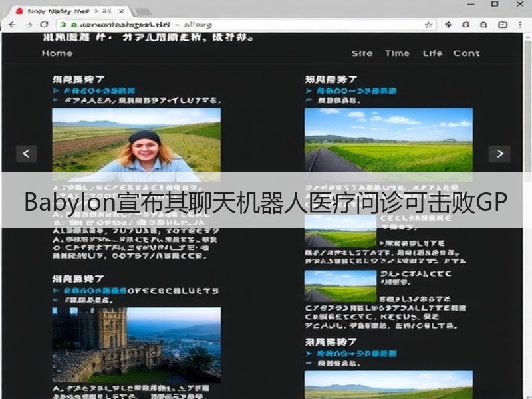Click the bell-shaped icon in browser toolbar

click(x=484, y=25)
